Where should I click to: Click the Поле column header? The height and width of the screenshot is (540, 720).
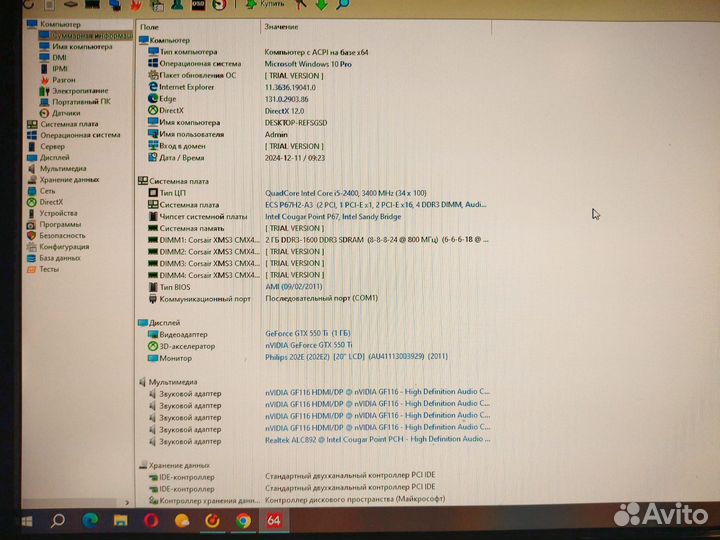pos(150,27)
